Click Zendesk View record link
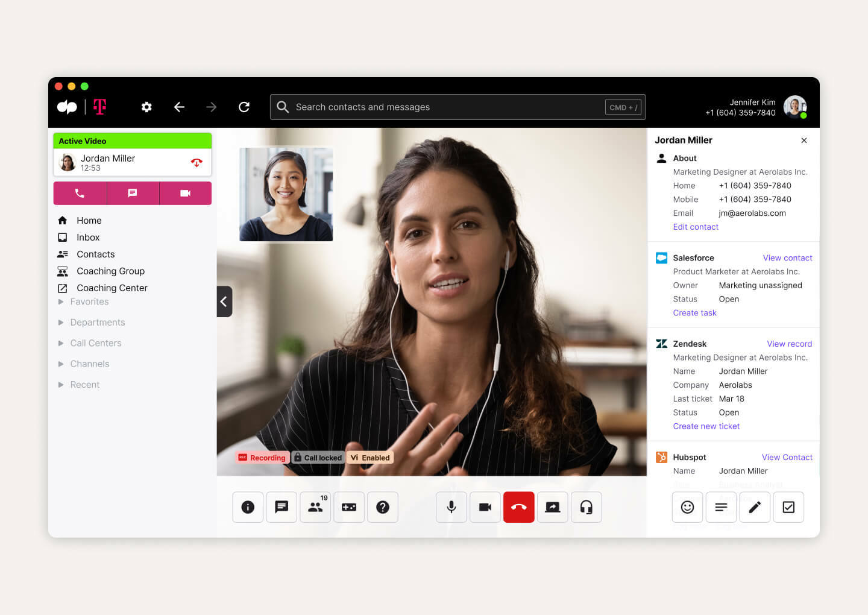Viewport: 868px width, 615px height. (789, 344)
